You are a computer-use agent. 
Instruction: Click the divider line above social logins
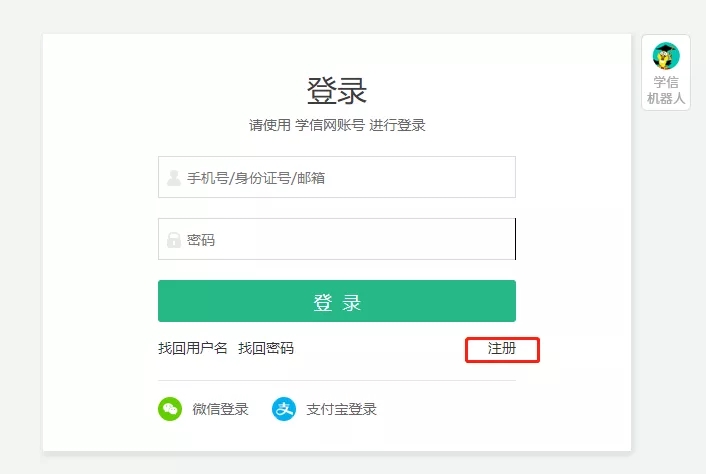click(x=337, y=380)
